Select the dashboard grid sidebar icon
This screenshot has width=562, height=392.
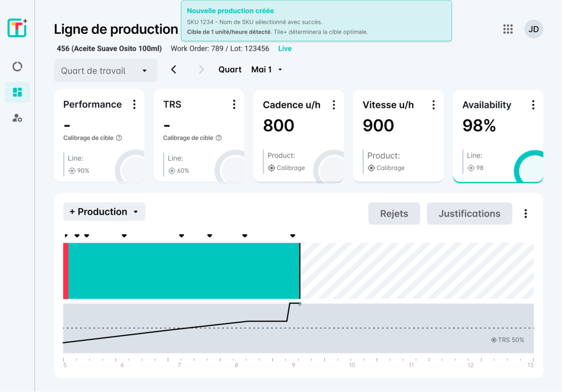pyautogui.click(x=17, y=92)
